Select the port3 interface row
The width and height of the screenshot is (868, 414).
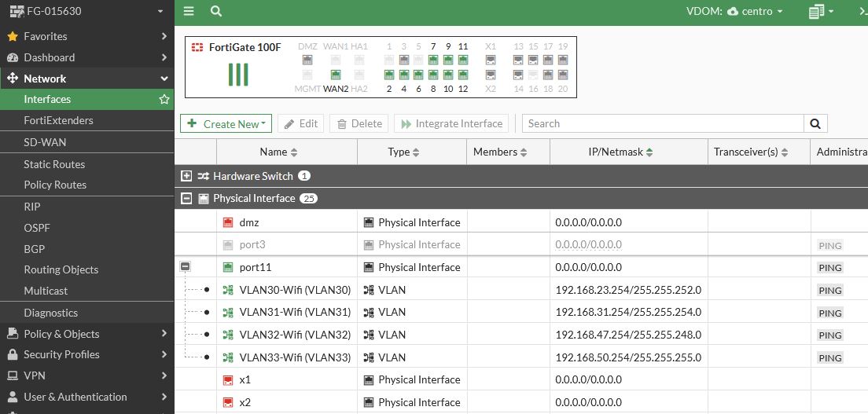click(x=521, y=244)
